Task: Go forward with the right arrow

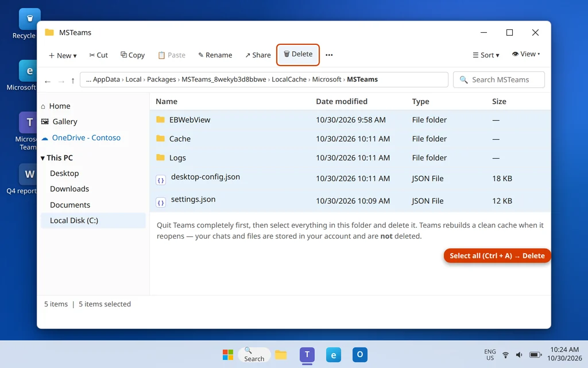Action: coord(61,81)
